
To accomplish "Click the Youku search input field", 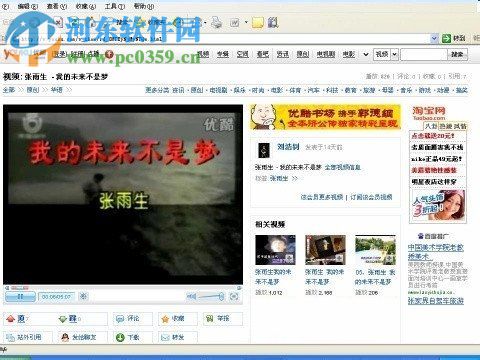I will [423, 54].
